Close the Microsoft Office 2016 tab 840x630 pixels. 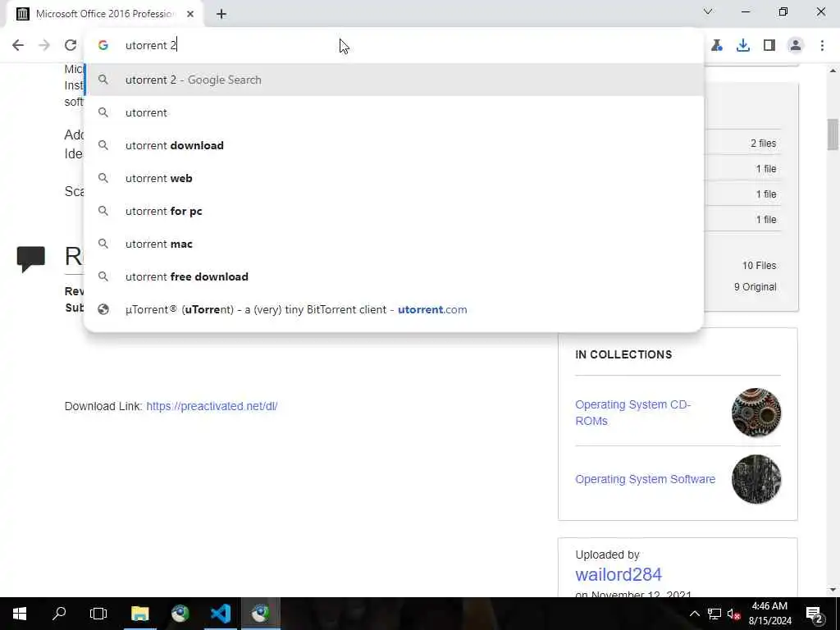tap(190, 14)
